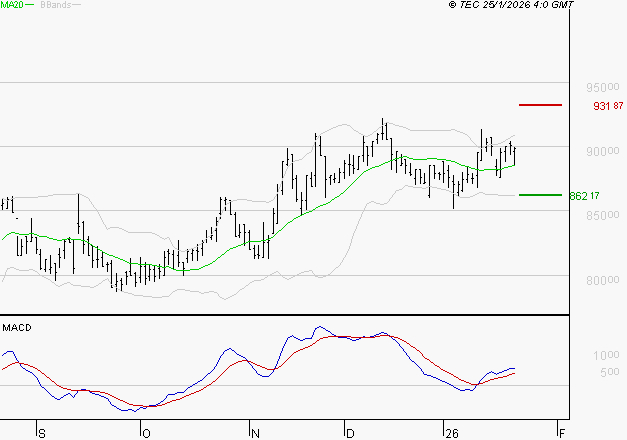
Task: Click the O month label on time axis
Action: tap(146, 434)
